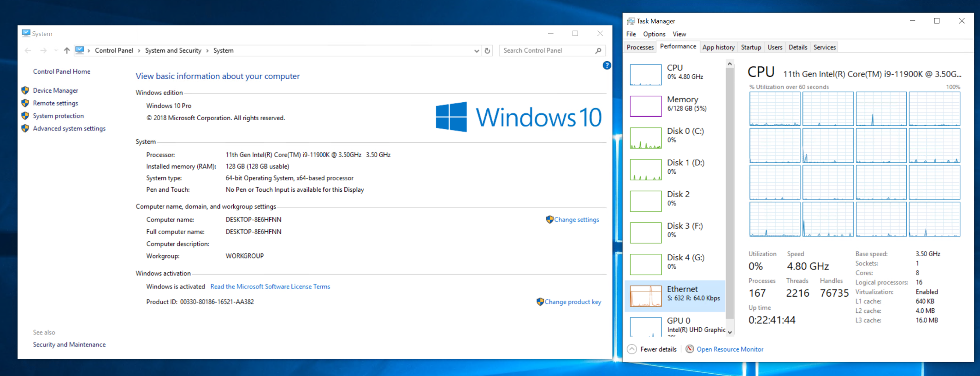Click the search magnifier icon
Viewport: 980px width, 376px height.
[x=598, y=51]
